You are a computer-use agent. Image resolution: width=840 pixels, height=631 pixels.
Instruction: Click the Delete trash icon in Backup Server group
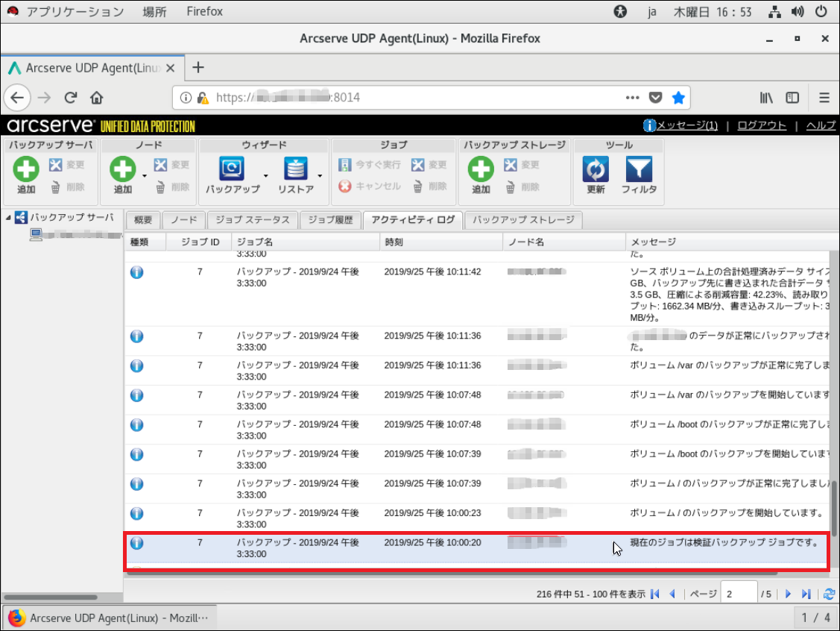[55, 187]
